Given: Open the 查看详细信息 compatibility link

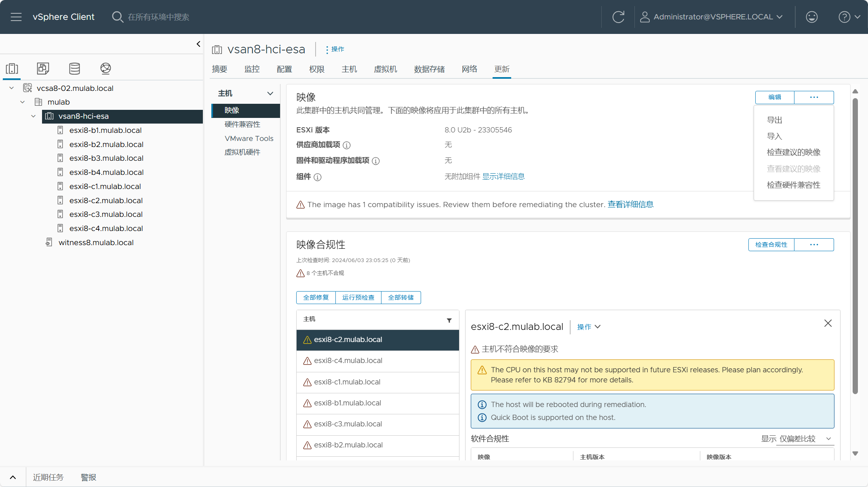Looking at the screenshot, I should pos(630,205).
